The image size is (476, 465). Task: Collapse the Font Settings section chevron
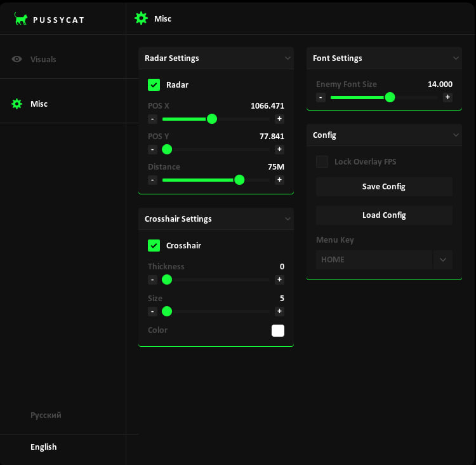(456, 58)
